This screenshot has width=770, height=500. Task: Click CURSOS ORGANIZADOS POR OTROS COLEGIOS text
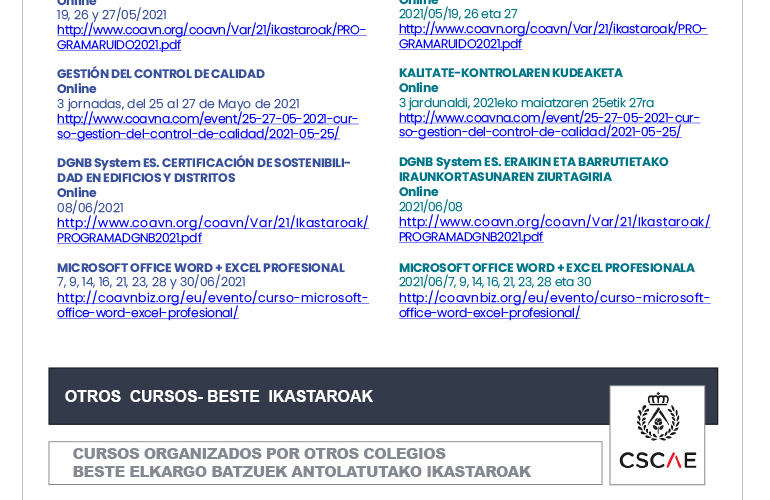259,453
